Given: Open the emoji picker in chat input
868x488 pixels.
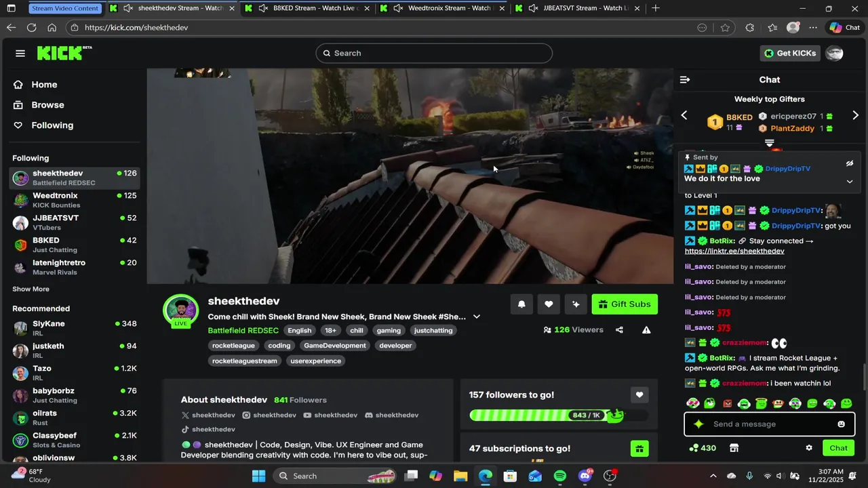Looking at the screenshot, I should pyautogui.click(x=841, y=424).
